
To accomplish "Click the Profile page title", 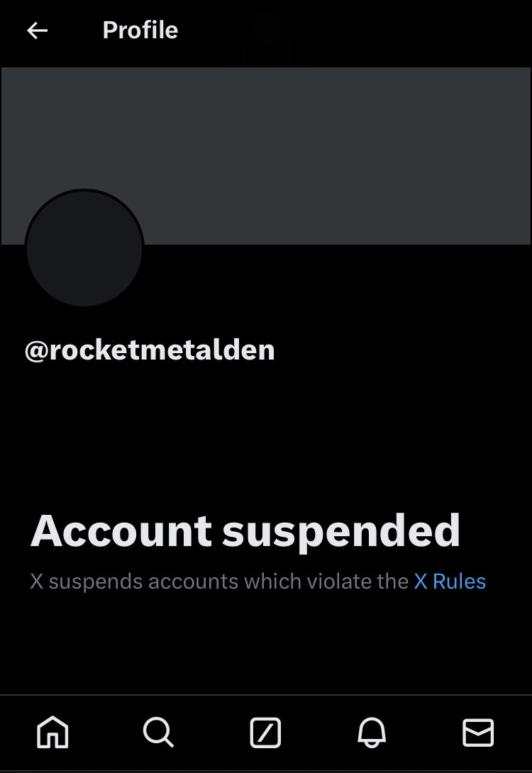I will point(140,30).
